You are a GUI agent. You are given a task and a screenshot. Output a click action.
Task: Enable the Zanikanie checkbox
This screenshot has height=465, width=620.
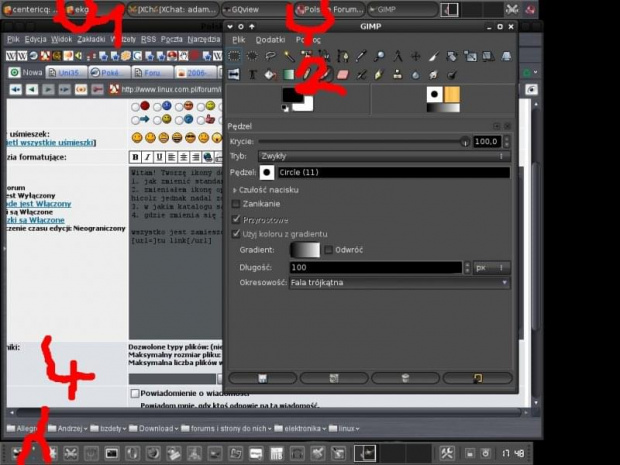coord(236,204)
